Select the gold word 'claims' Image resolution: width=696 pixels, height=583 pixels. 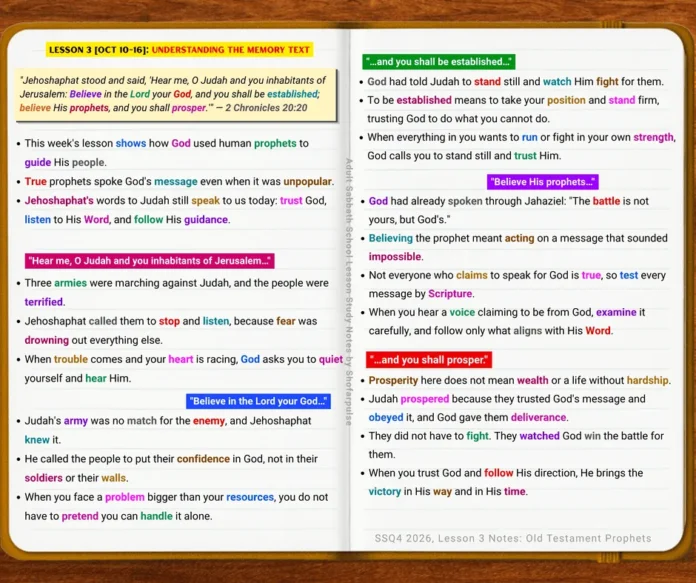click(472, 275)
